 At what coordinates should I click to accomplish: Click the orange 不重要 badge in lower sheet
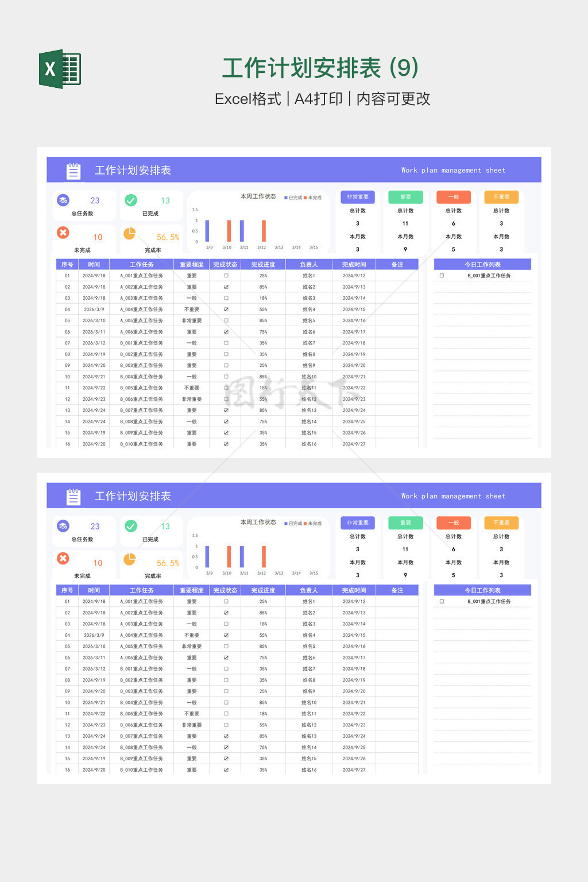click(501, 523)
